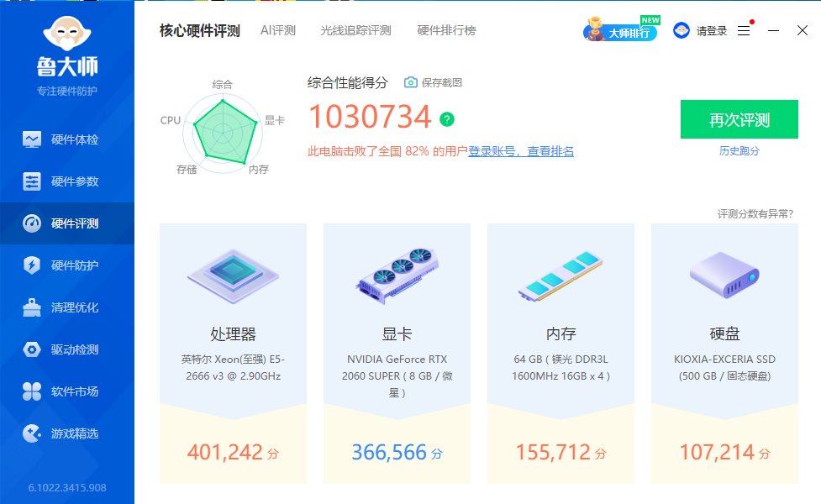Click the 64 GB DDR3L description
This screenshot has height=504, width=821.
[560, 367]
